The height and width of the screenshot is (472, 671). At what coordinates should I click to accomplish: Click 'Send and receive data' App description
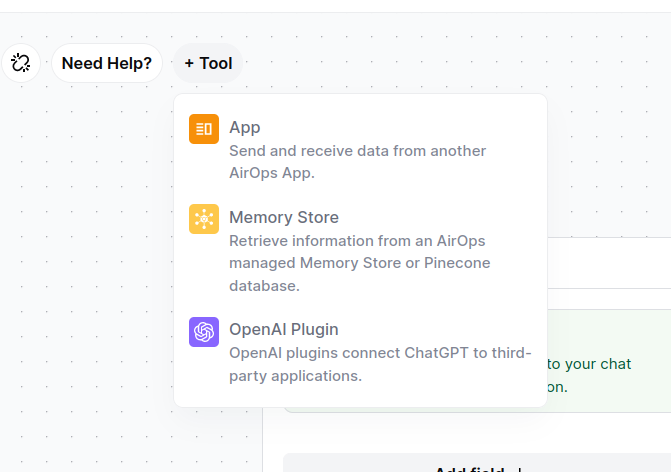point(358,162)
